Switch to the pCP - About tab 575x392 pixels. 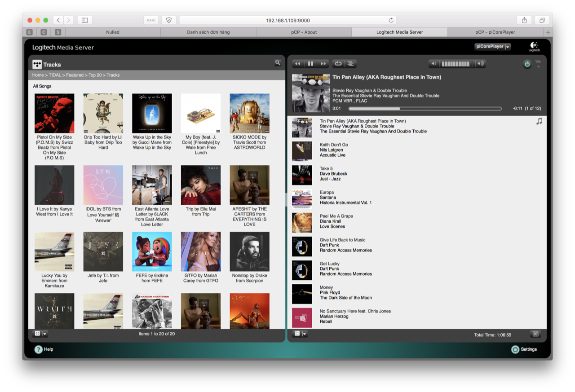pyautogui.click(x=304, y=32)
